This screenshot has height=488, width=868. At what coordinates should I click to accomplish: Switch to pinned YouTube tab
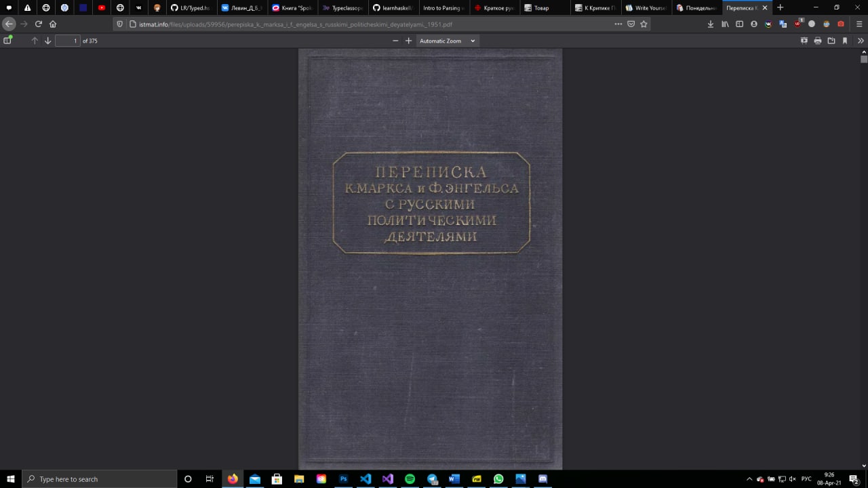102,8
